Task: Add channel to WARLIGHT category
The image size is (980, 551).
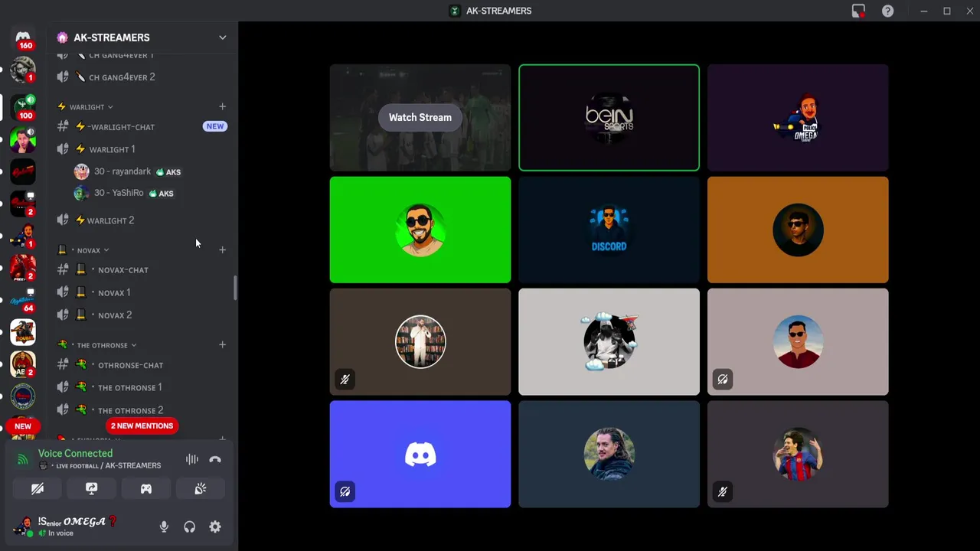Action: pos(222,106)
